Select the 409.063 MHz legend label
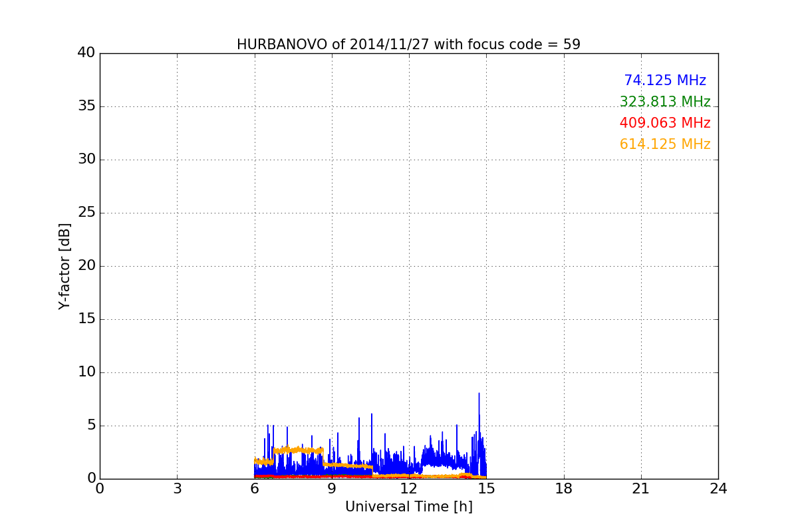 [x=665, y=123]
